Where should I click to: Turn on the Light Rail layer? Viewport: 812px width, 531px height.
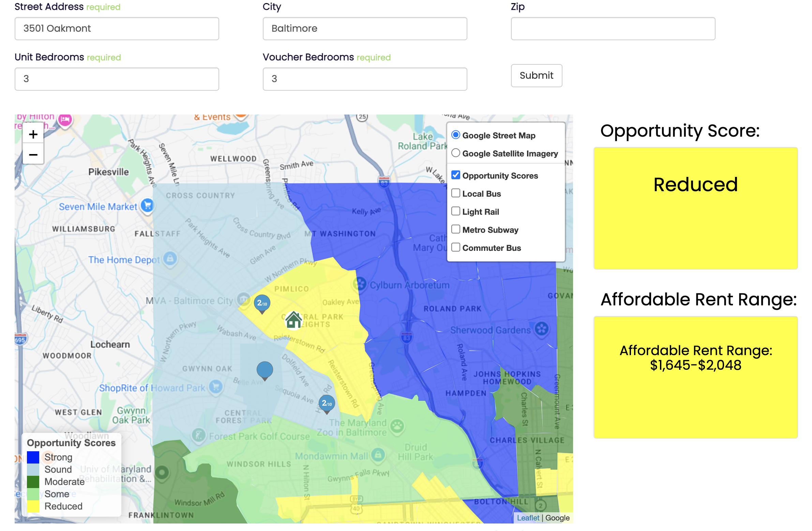(x=455, y=211)
